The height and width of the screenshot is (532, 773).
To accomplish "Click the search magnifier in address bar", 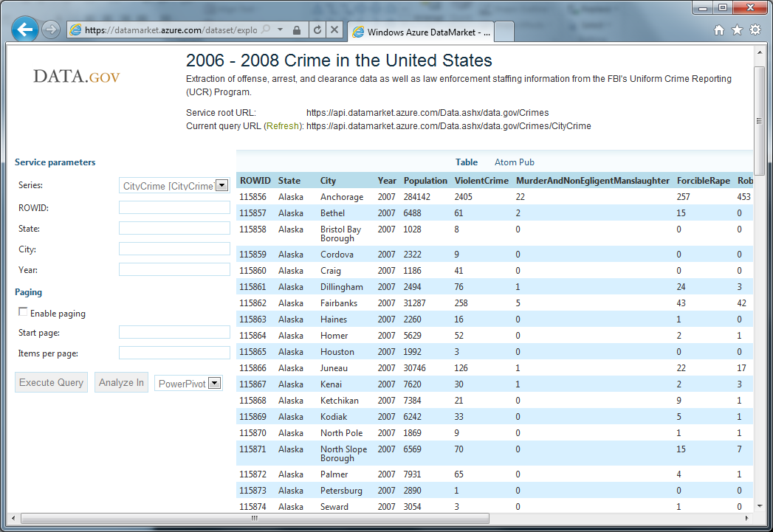I will (x=266, y=30).
